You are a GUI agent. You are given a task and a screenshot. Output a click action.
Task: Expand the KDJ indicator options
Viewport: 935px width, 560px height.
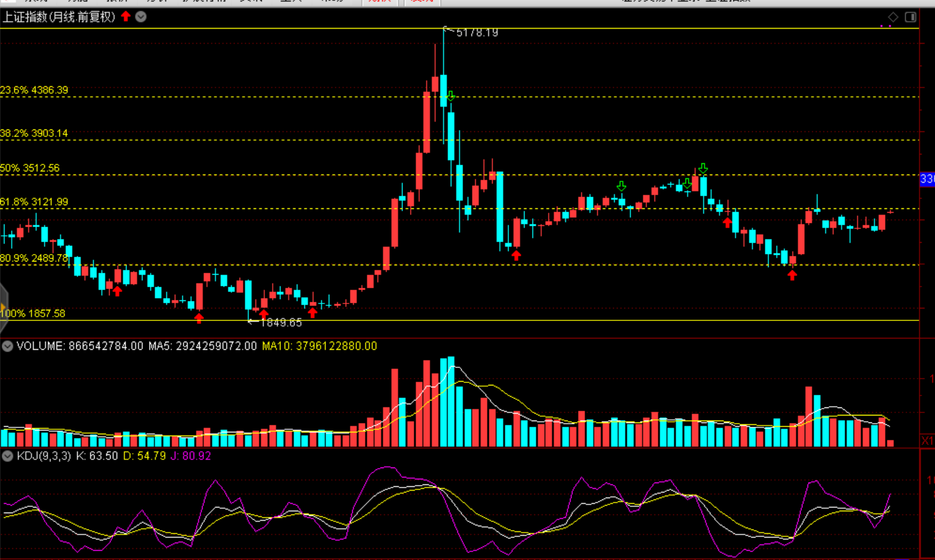tap(8, 456)
